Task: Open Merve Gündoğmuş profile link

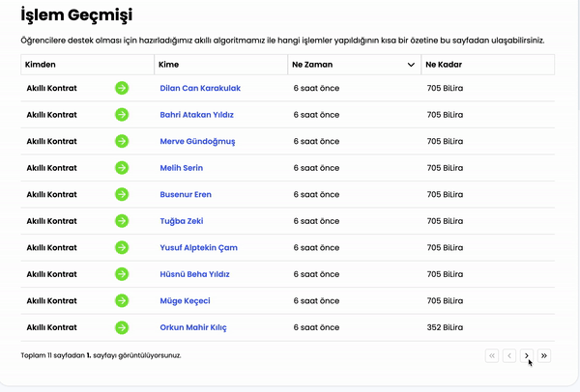Action: tap(197, 142)
